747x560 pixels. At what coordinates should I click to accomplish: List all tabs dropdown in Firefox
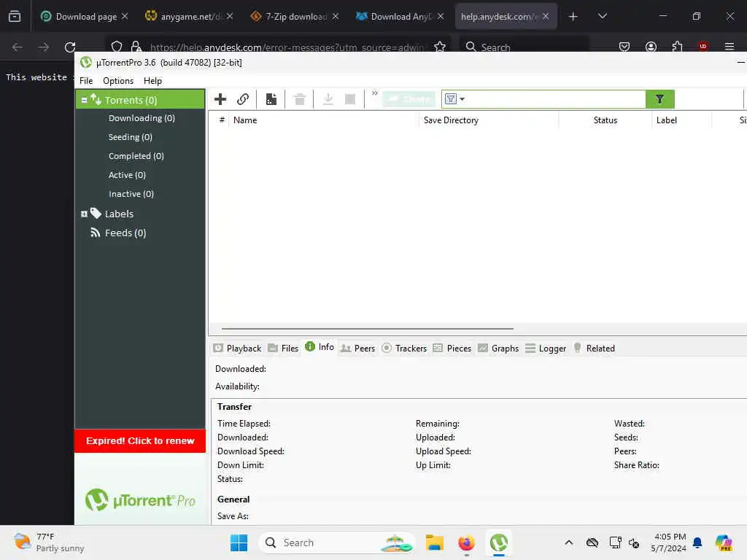pyautogui.click(x=602, y=17)
